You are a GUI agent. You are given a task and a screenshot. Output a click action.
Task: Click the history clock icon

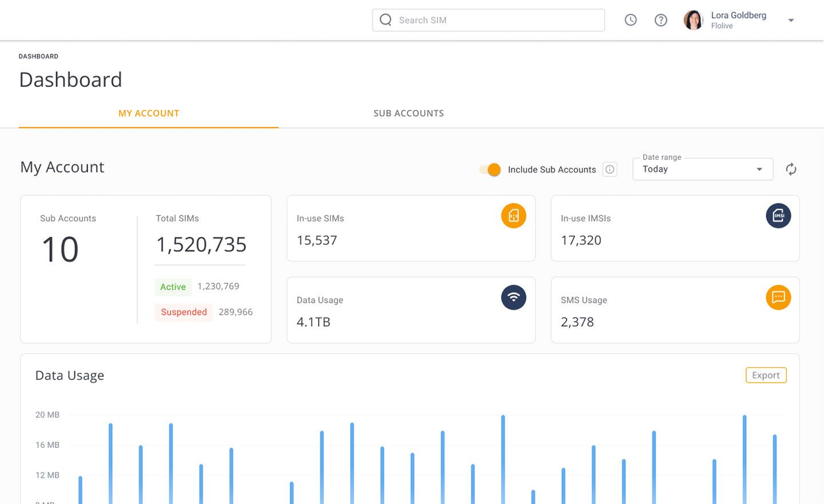631,20
